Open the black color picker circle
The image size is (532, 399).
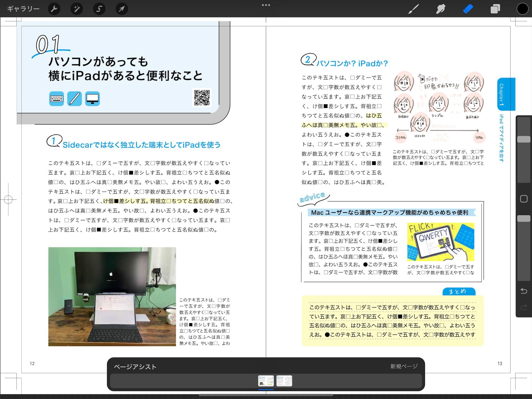click(x=522, y=9)
